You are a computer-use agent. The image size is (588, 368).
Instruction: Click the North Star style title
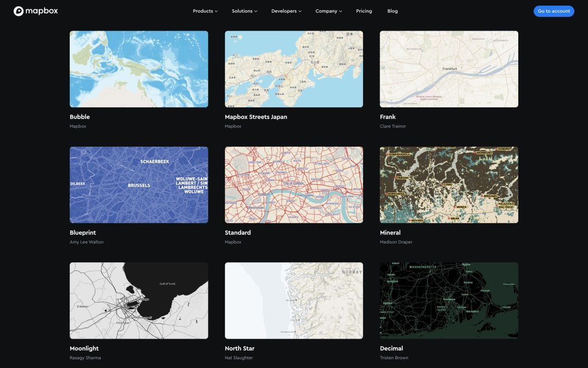pos(240,348)
